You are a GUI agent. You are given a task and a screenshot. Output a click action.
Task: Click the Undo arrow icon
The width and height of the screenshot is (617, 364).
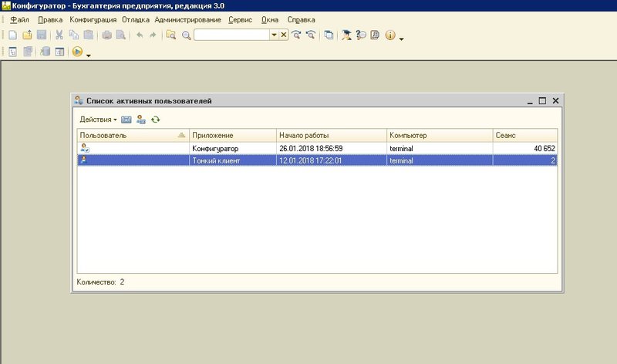click(140, 35)
